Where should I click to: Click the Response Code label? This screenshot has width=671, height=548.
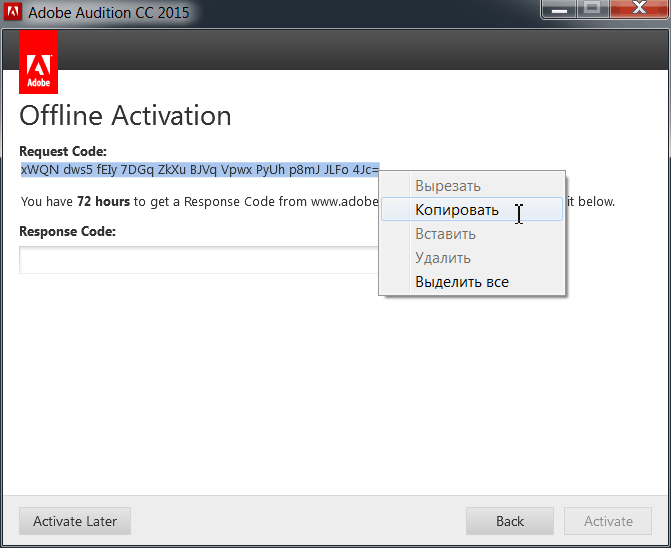(x=67, y=231)
